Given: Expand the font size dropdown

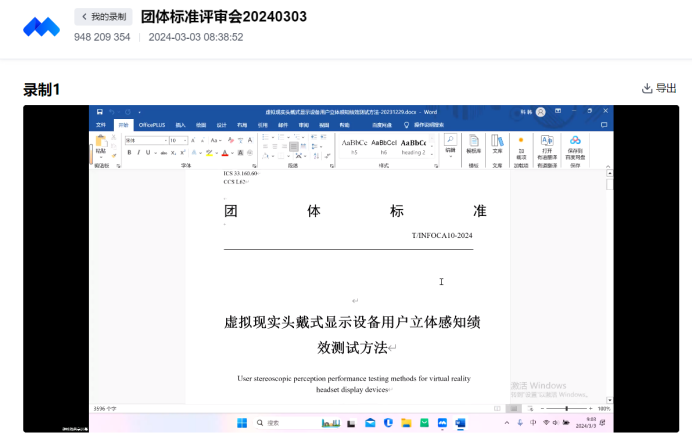Looking at the screenshot, I should point(185,141).
